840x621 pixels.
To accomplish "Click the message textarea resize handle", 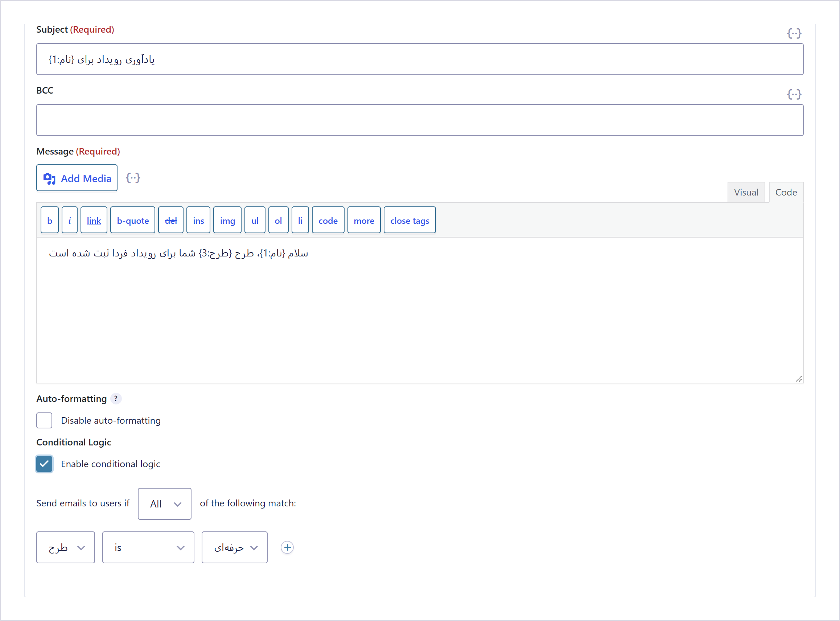I will (x=799, y=379).
